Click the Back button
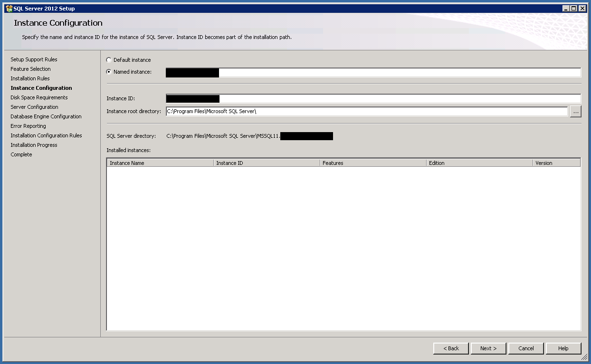Screen dimensions: 591x364 click(451, 348)
